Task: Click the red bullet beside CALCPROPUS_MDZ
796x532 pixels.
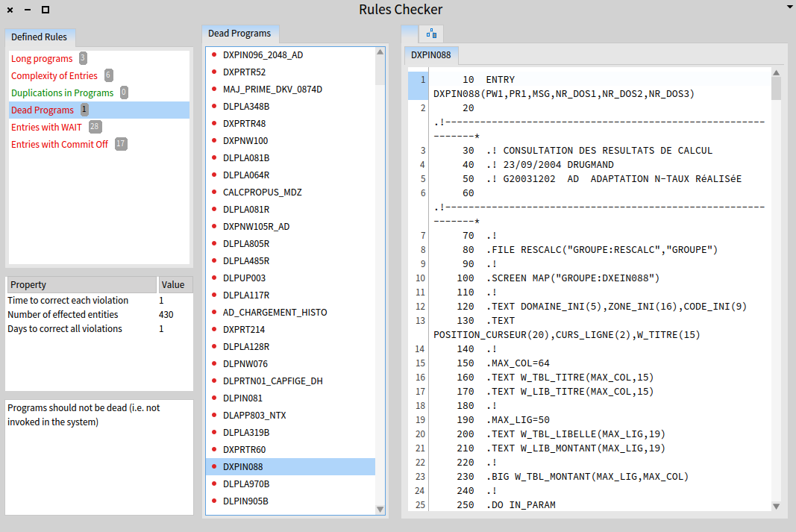Action: 214,193
